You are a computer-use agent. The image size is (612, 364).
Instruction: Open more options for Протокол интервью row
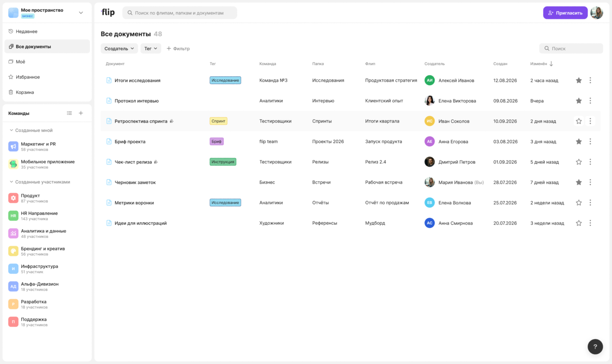coord(590,101)
